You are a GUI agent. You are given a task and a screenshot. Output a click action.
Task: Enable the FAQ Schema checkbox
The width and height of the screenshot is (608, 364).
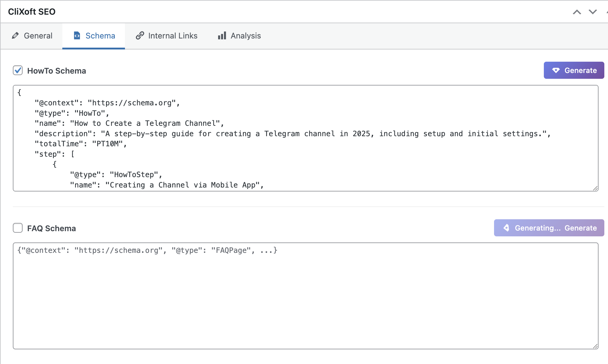pyautogui.click(x=18, y=228)
